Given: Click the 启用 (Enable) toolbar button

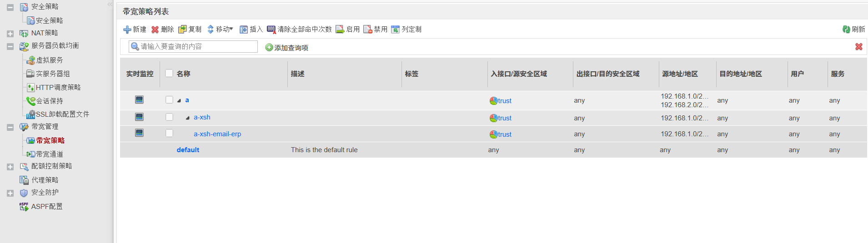Looking at the screenshot, I should [348, 30].
